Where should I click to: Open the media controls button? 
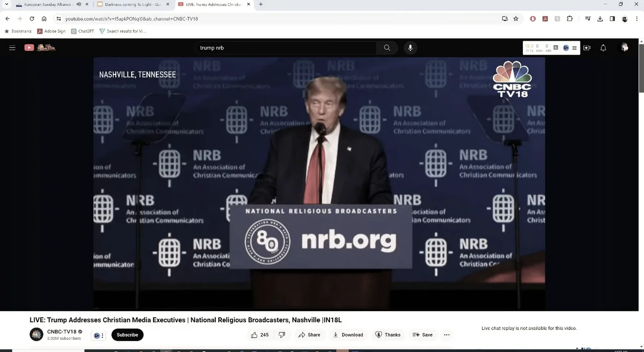click(x=588, y=19)
